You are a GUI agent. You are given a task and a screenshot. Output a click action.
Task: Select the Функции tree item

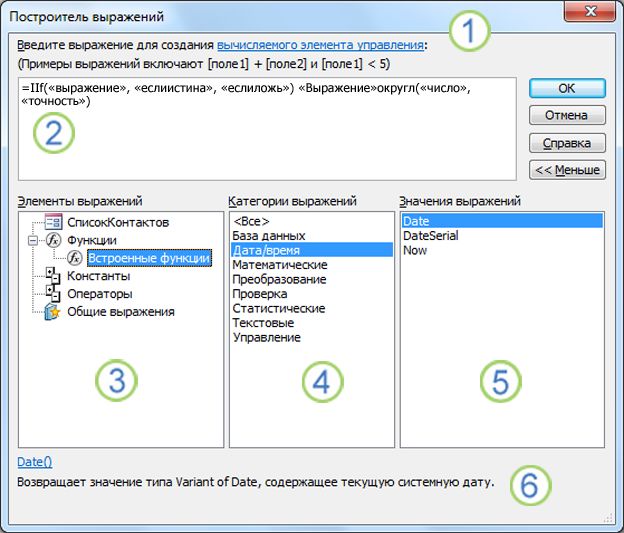[92, 240]
